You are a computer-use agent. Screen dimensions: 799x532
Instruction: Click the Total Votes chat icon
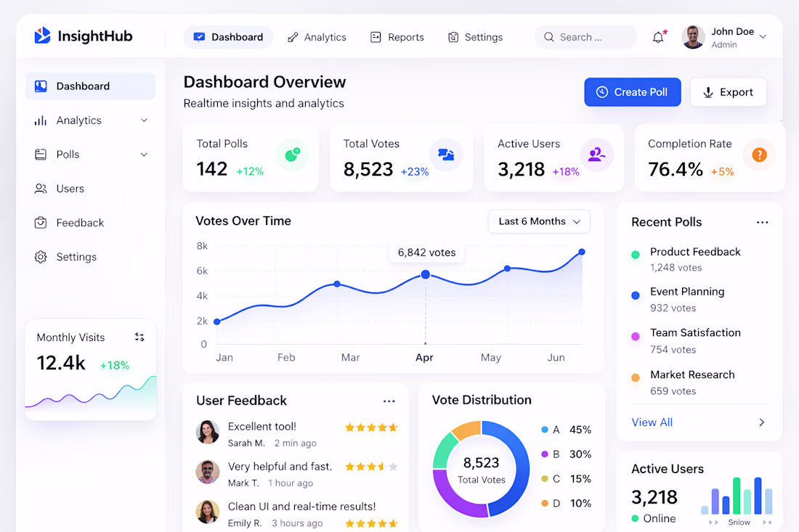[x=446, y=155]
